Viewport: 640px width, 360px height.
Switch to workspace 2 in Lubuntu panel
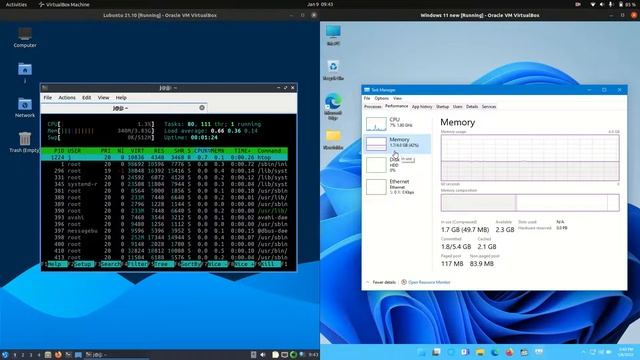(x=23, y=355)
